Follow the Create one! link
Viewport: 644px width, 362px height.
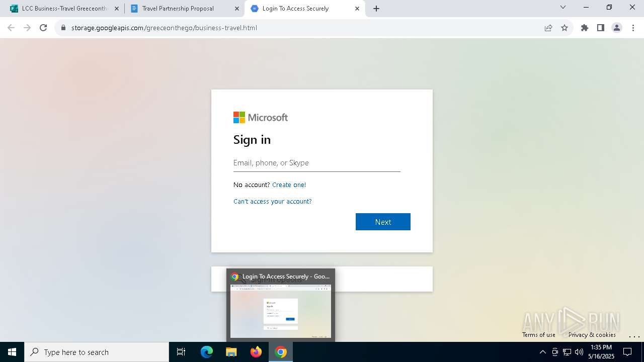(x=289, y=185)
